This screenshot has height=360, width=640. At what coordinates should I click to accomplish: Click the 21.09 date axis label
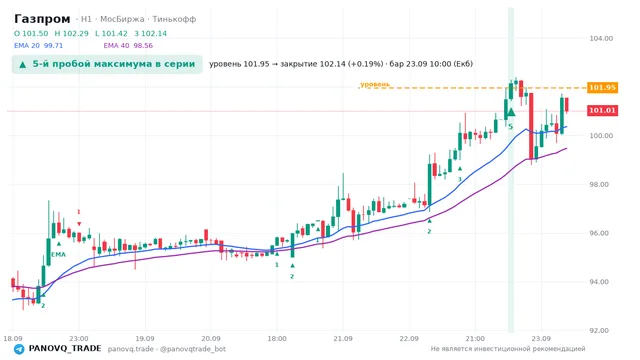(343, 338)
